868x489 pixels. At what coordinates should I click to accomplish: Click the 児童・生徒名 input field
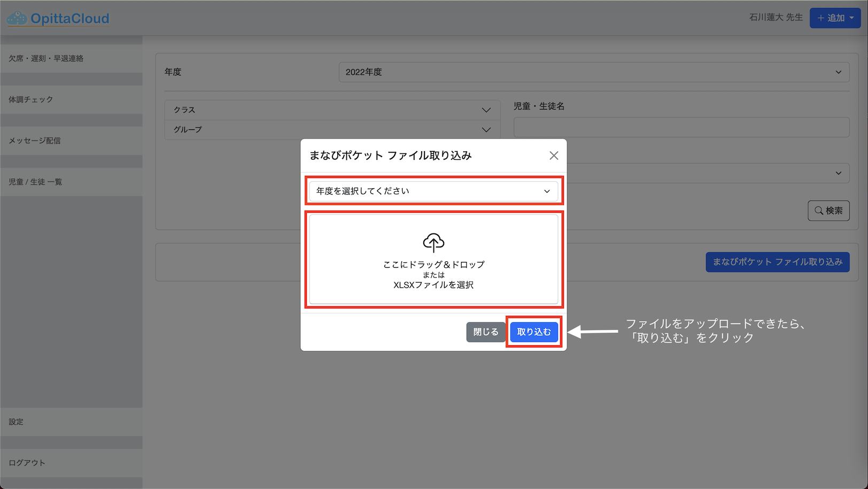pyautogui.click(x=681, y=127)
